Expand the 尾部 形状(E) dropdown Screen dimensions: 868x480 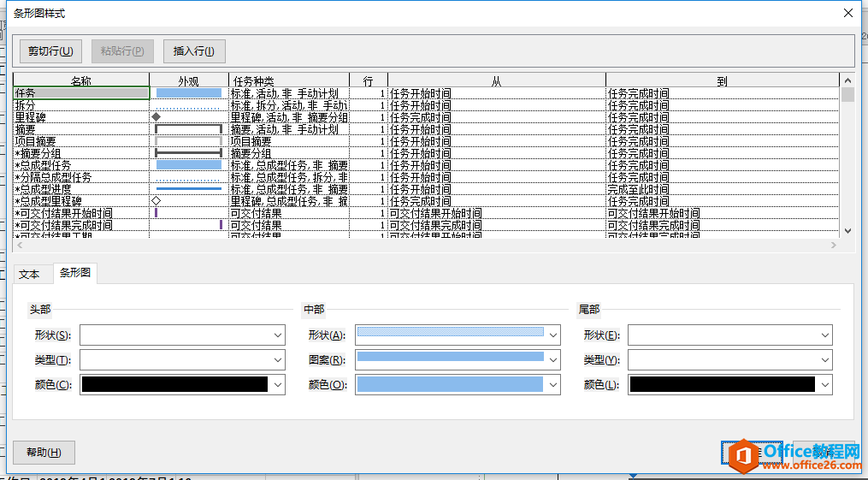(730, 335)
